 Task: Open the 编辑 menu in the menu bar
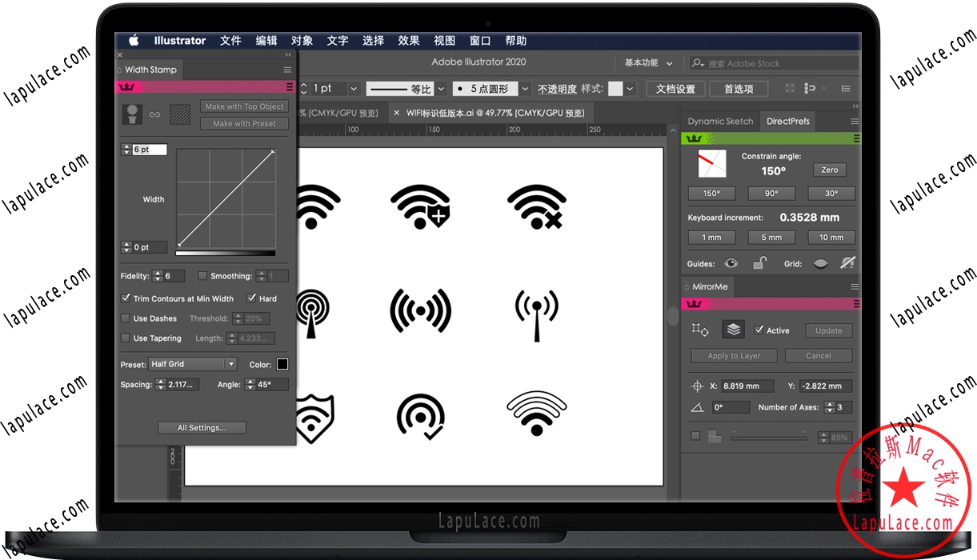266,41
